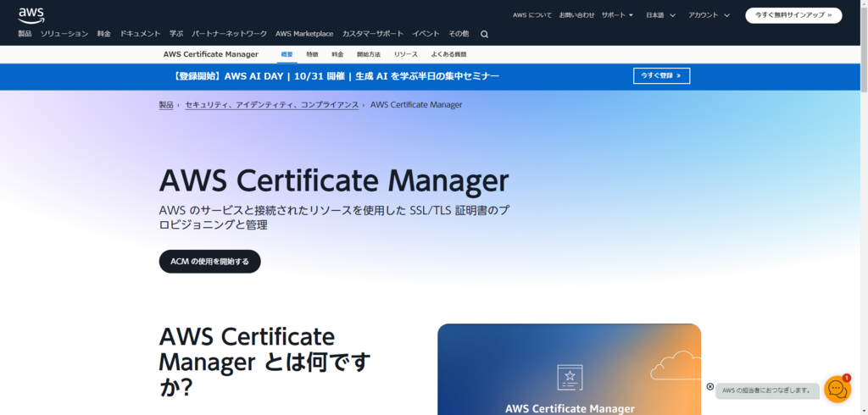Click the AWS logo
868x415 pixels.
(31, 15)
